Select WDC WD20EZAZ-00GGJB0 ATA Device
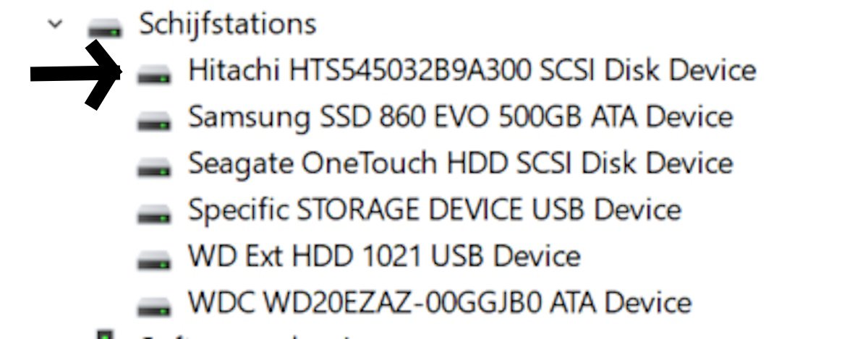This screenshot has width=868, height=339. (439, 302)
